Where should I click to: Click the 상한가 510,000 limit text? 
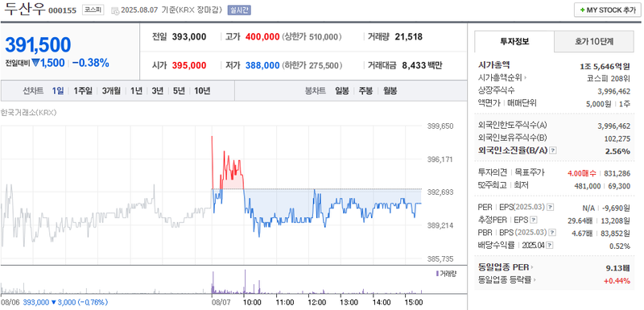[x=312, y=37]
